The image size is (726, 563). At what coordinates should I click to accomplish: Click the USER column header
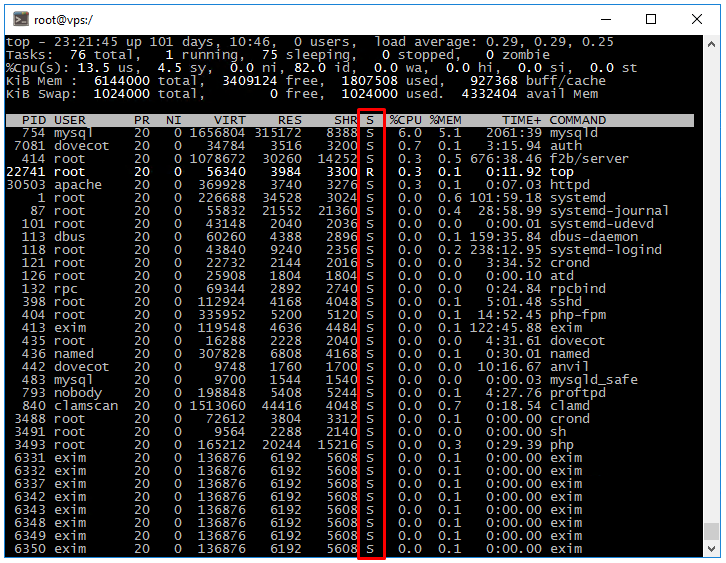coord(71,120)
